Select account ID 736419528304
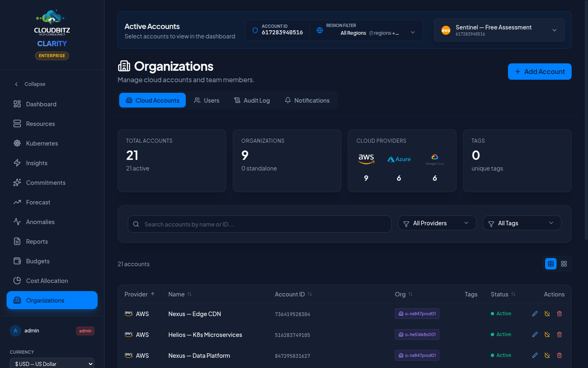The image size is (588, 368). [292, 314]
